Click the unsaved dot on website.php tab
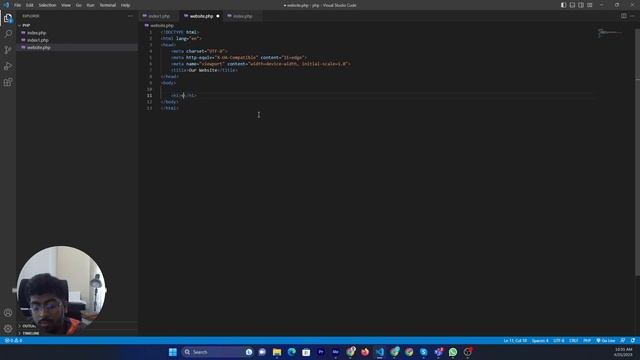 (x=218, y=16)
